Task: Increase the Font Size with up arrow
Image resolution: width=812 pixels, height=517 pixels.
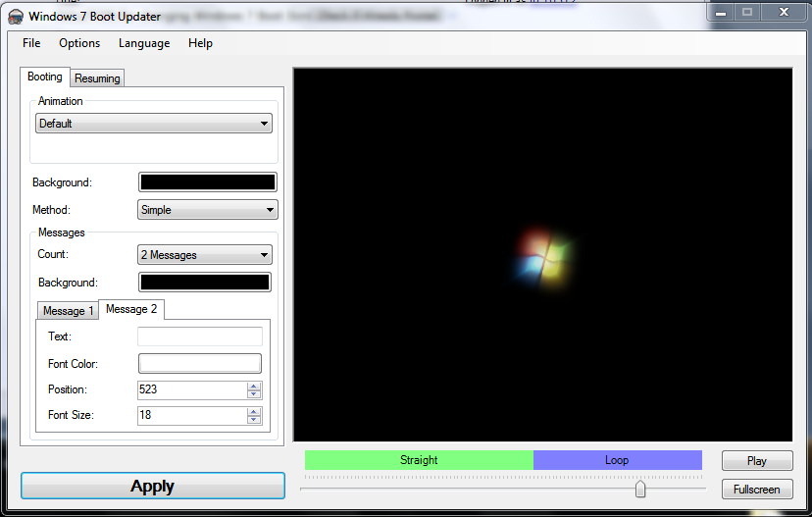Action: pyautogui.click(x=254, y=411)
